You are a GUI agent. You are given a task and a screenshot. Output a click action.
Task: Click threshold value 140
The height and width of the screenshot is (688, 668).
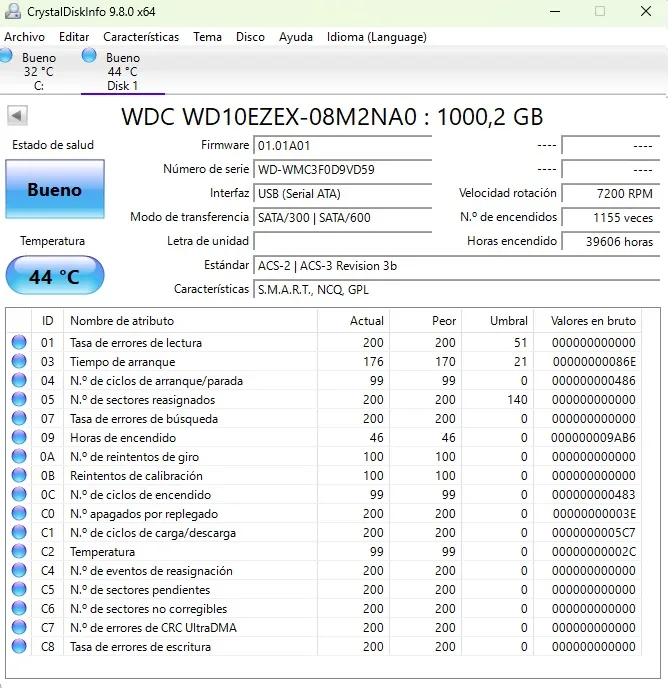click(x=517, y=400)
